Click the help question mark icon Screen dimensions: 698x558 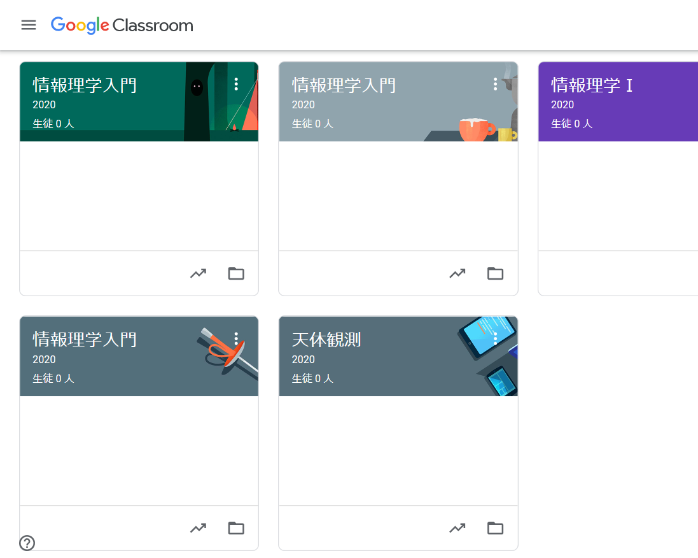coord(27,543)
